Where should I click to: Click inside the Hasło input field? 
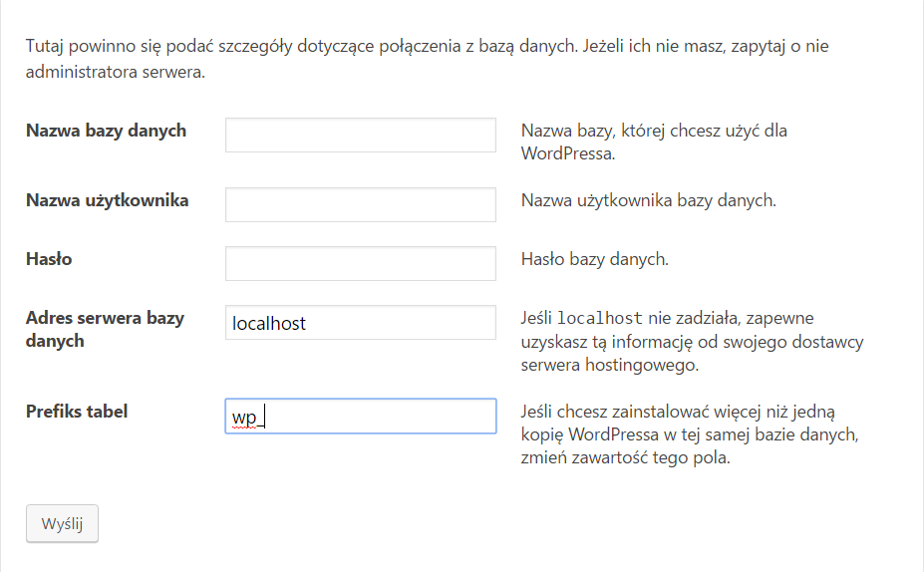(360, 264)
